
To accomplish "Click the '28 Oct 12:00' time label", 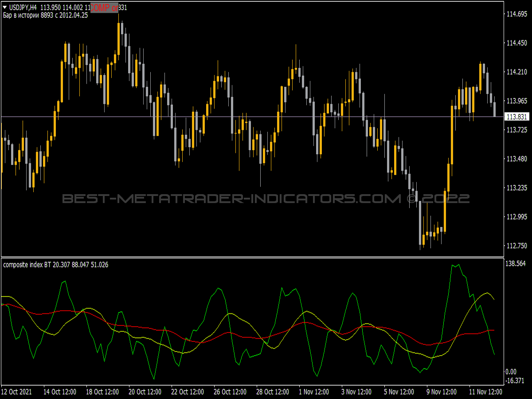I will (273, 392).
